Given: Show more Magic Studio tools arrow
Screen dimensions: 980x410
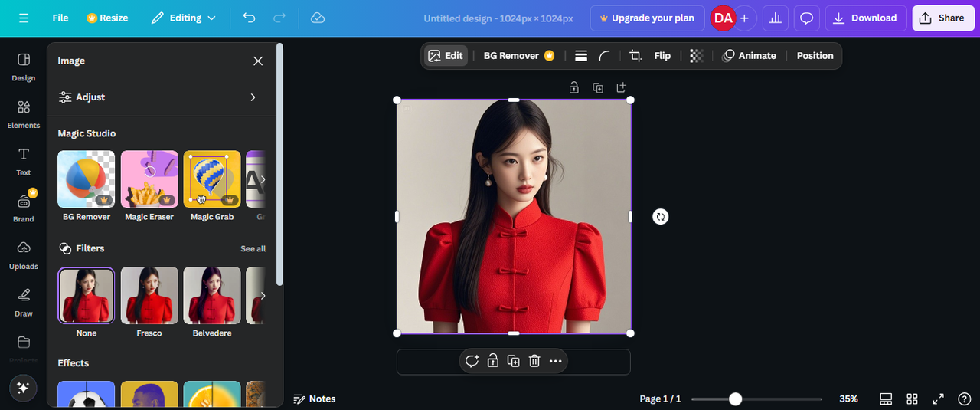Looking at the screenshot, I should [263, 179].
